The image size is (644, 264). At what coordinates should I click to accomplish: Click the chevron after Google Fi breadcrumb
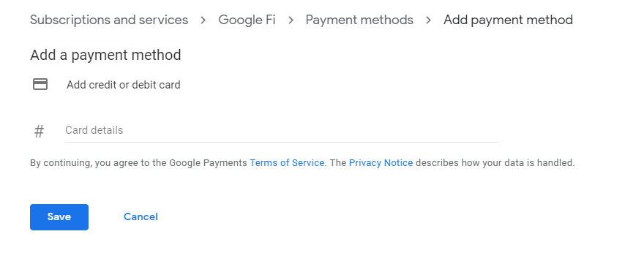pyautogui.click(x=291, y=20)
